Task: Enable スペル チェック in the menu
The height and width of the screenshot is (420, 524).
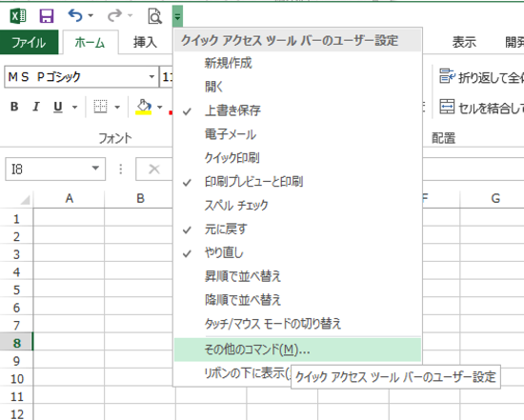Action: tap(297, 206)
